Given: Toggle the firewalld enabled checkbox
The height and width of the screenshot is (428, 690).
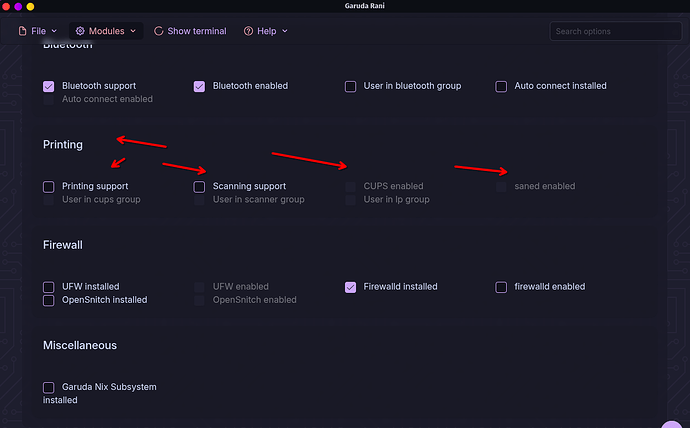Looking at the screenshot, I should point(502,287).
